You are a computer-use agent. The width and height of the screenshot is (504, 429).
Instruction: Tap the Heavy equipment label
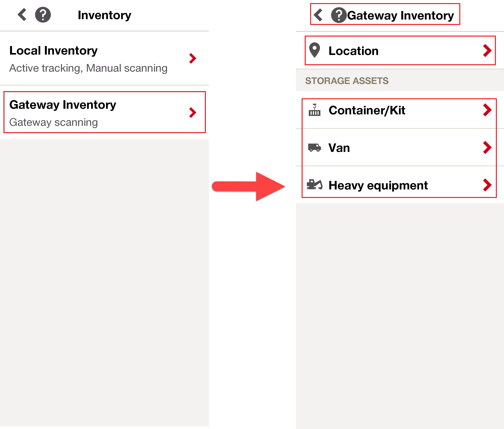(378, 185)
